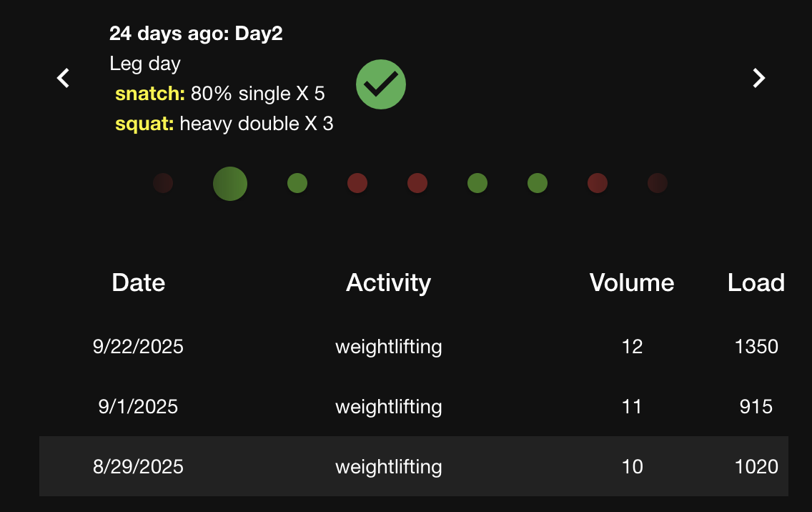Sort table by Date column header
The width and height of the screenshot is (812, 512).
click(x=139, y=282)
